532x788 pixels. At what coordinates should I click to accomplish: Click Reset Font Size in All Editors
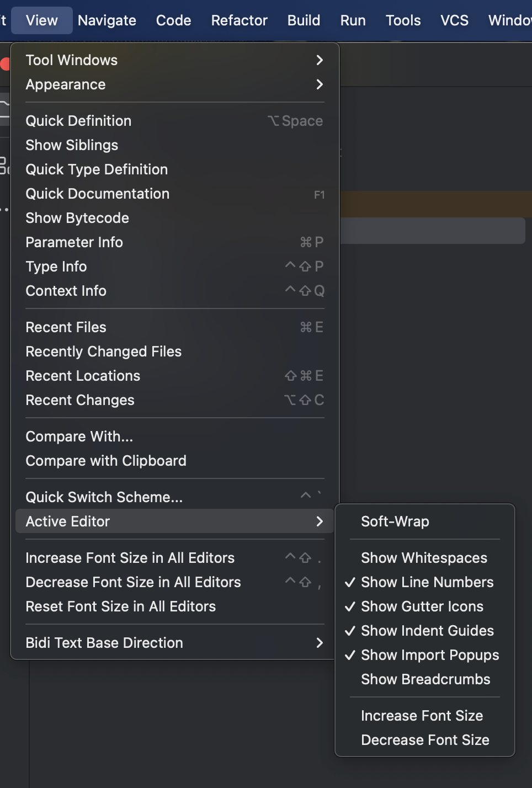click(174, 606)
